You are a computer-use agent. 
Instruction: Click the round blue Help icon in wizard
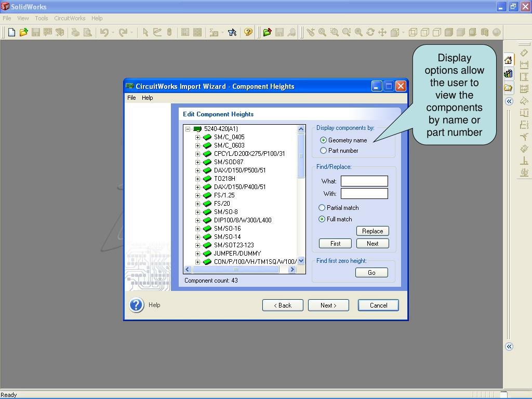coord(137,305)
